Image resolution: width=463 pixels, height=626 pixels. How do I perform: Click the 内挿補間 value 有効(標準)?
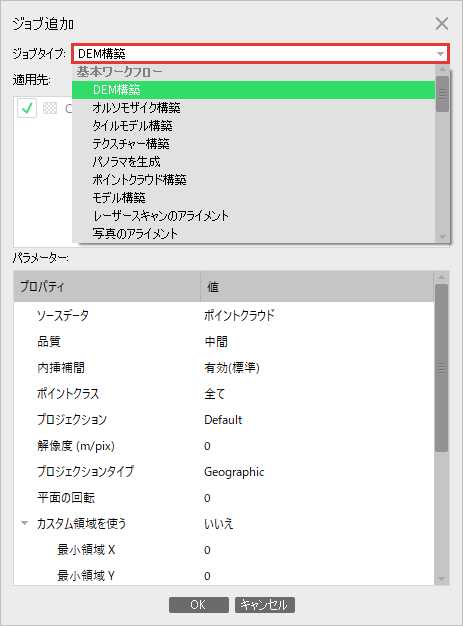tap(232, 368)
